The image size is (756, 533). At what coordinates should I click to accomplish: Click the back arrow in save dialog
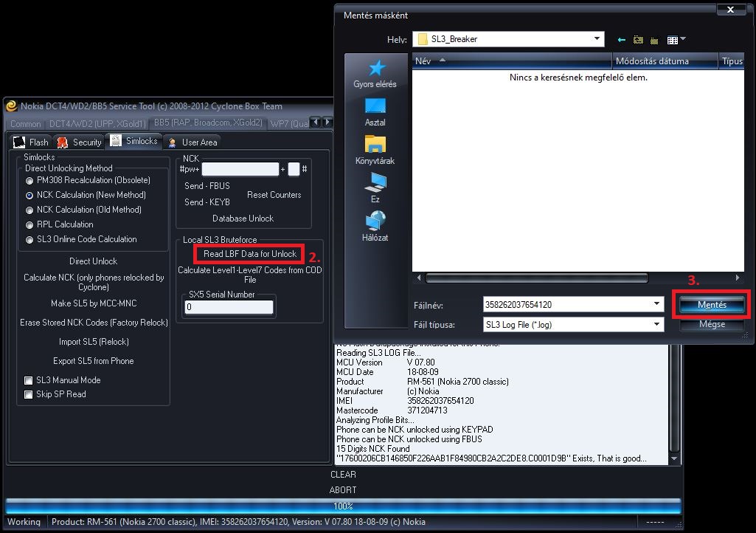pyautogui.click(x=622, y=40)
